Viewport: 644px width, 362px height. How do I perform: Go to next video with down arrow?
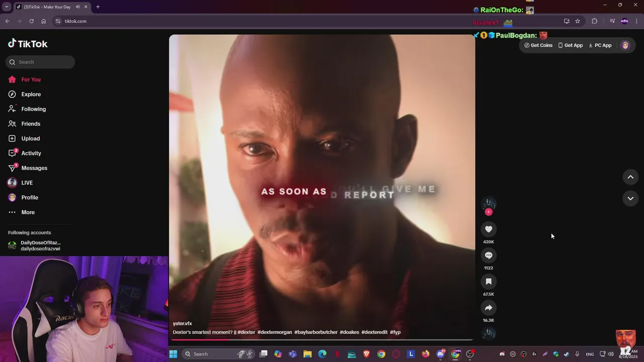(630, 199)
